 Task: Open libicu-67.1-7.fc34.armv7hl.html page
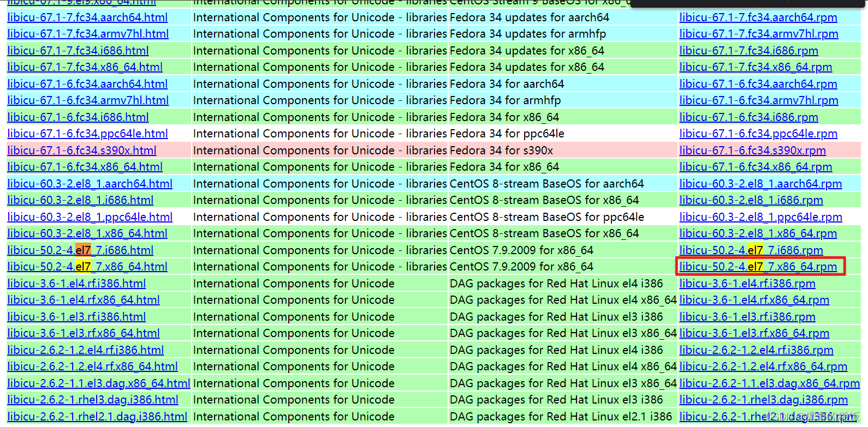click(88, 34)
